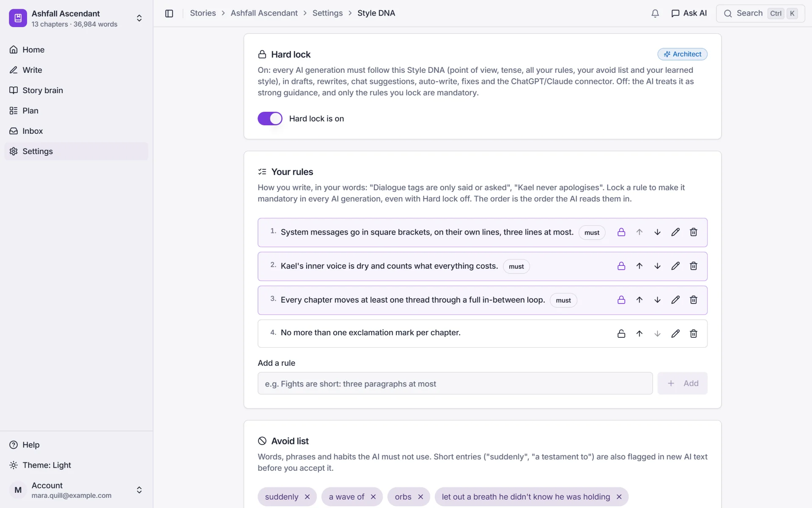Open the notifications bell
812x508 pixels.
[655, 14]
